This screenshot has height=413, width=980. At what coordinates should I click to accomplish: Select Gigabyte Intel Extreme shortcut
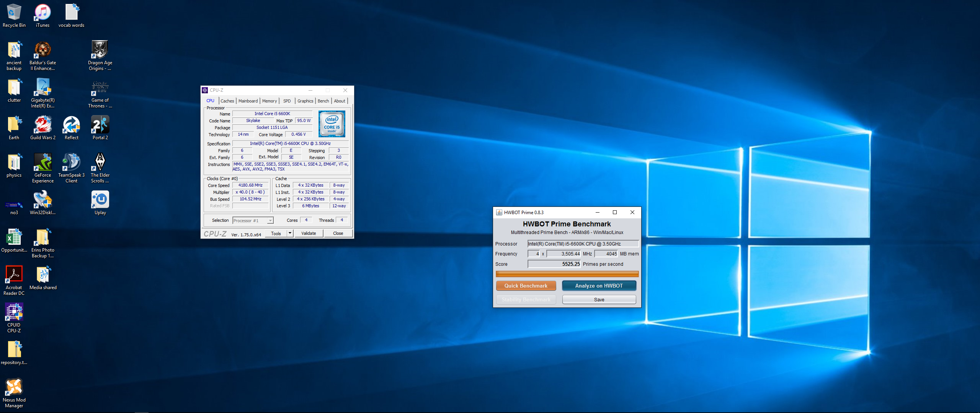pyautogui.click(x=42, y=93)
